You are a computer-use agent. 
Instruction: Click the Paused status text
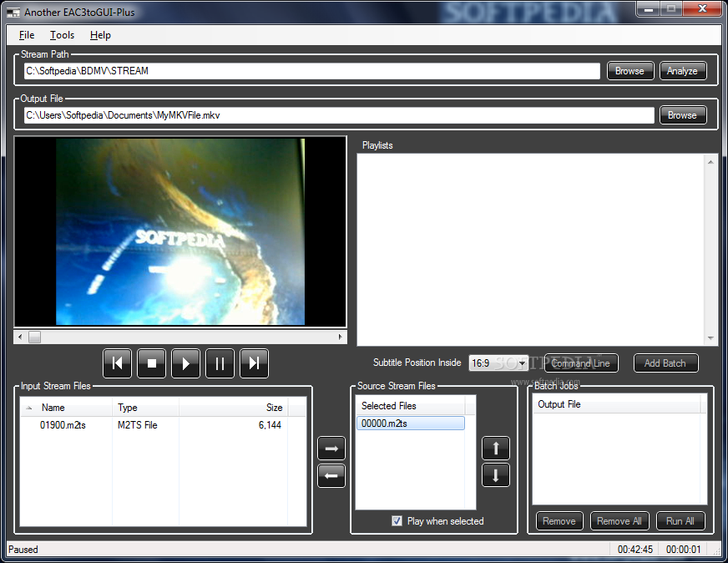23,550
